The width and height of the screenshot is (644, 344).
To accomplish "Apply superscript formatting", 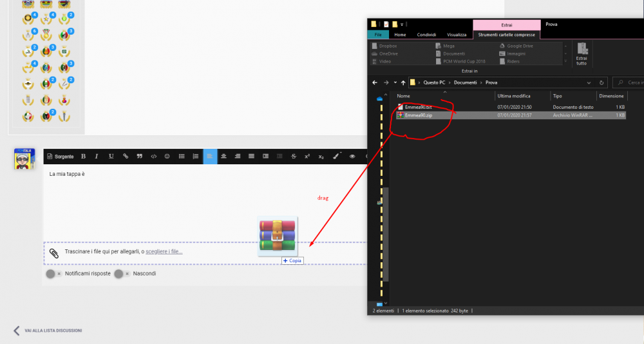I will pyautogui.click(x=307, y=157).
